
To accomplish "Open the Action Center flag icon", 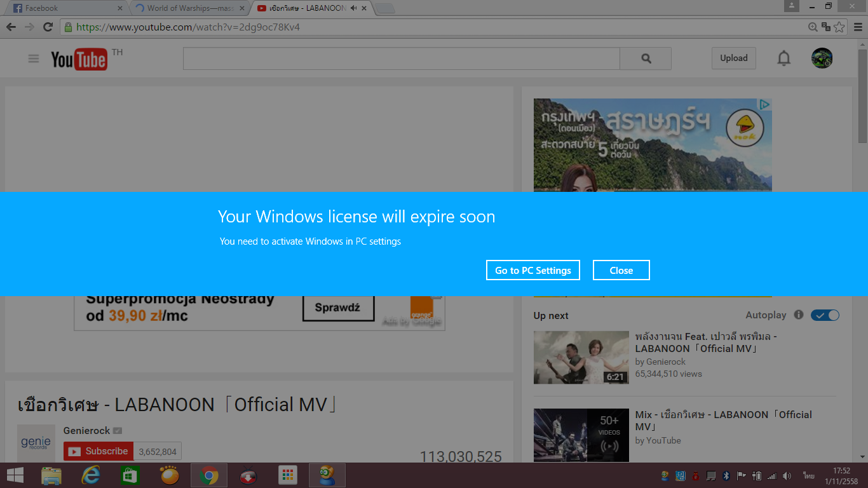I will point(741,476).
